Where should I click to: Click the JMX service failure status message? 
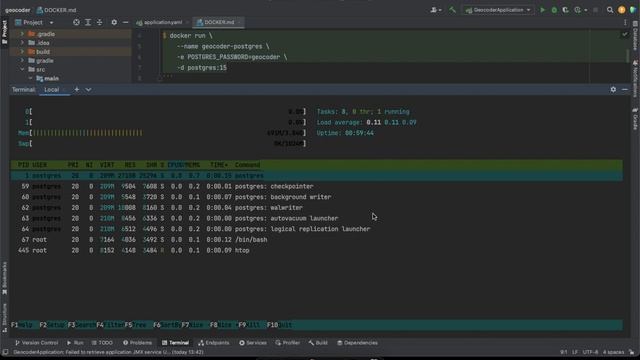(108, 352)
